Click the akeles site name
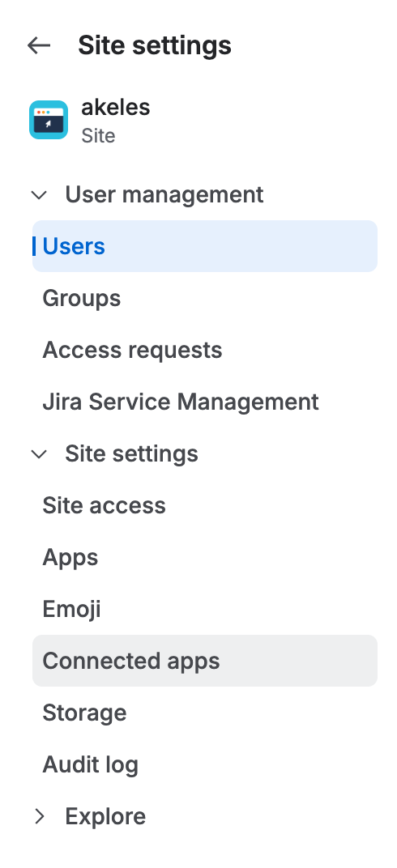Screen dimensions: 397x868 coord(115,107)
